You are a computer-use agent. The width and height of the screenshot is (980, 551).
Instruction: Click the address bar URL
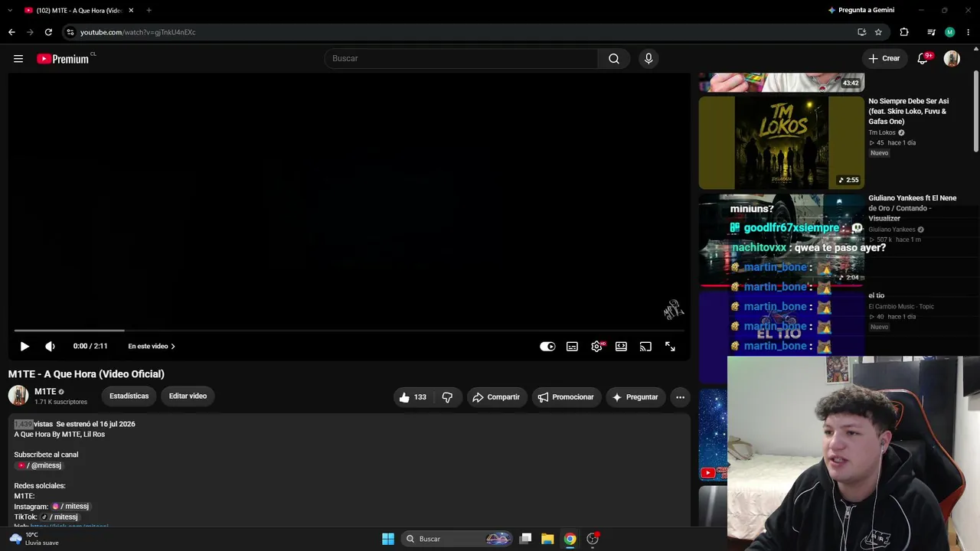click(x=138, y=32)
